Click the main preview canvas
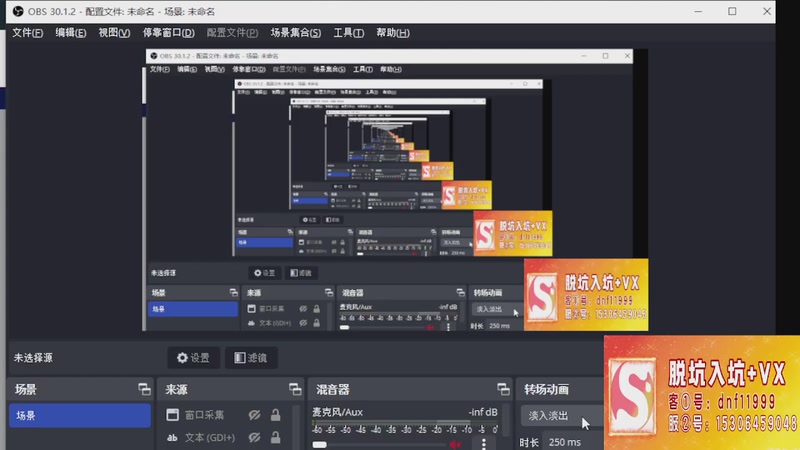The width and height of the screenshot is (800, 450). 395,190
